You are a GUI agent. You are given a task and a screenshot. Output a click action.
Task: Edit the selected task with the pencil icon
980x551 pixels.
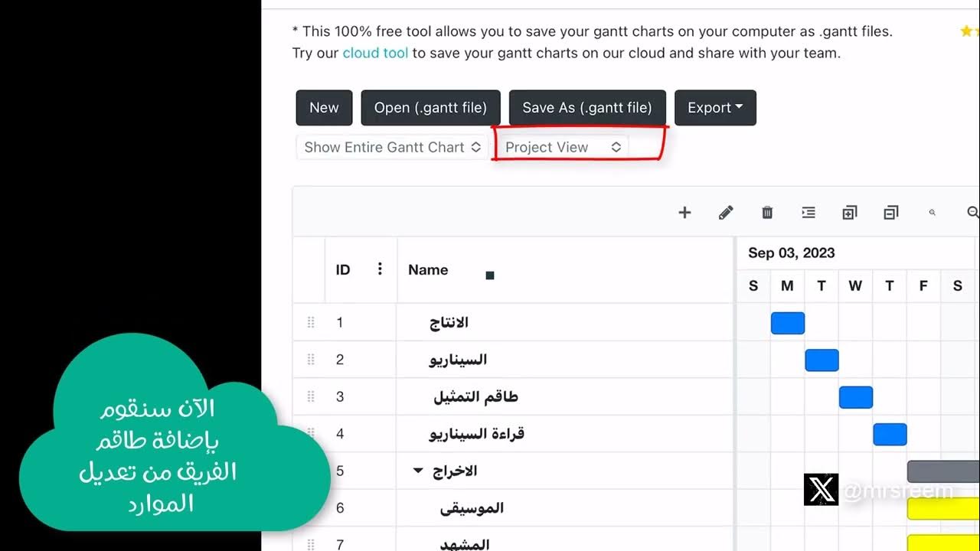726,212
